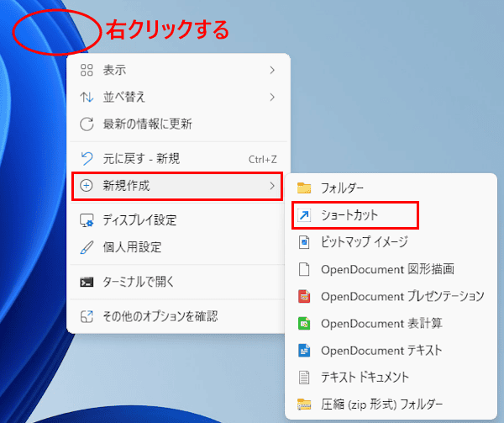Image resolution: width=504 pixels, height=423 pixels.
Task: Select ディスプレイ設定 from the menu
Action: (x=178, y=220)
